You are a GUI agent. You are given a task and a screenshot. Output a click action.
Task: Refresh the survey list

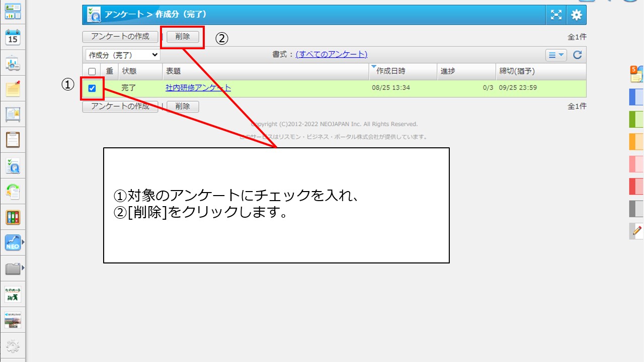[x=578, y=55]
